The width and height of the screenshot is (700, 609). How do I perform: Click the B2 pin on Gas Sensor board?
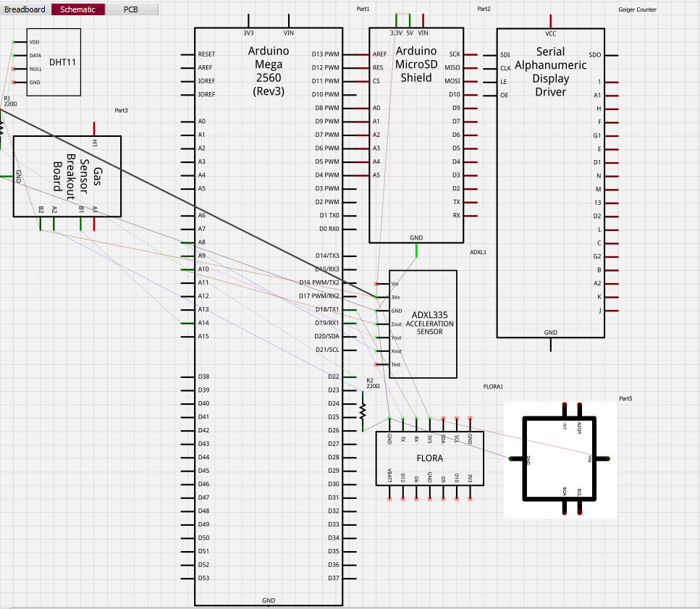coord(41,224)
